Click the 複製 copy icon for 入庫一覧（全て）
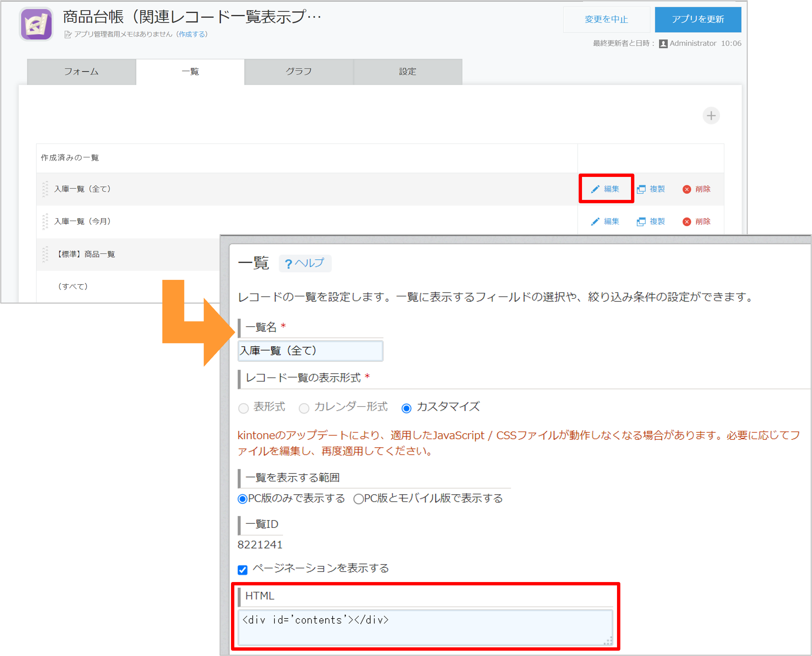The image size is (812, 656). tap(641, 189)
